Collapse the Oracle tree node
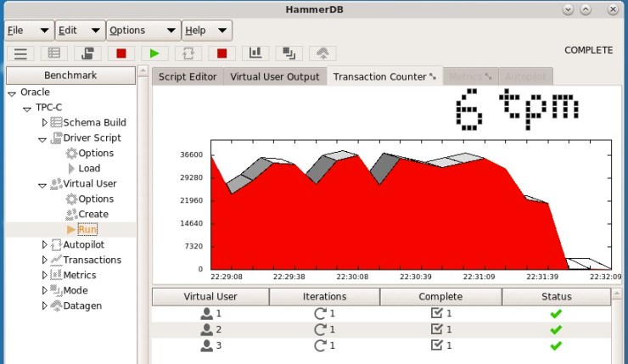The image size is (628, 364). pos(12,93)
